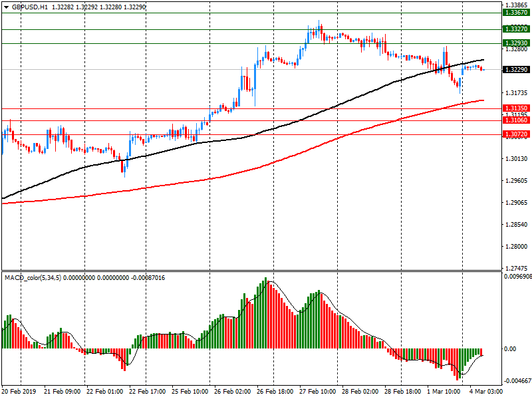Click the green 1.32930 price level label
This screenshot has width=532, height=399.
click(x=516, y=43)
